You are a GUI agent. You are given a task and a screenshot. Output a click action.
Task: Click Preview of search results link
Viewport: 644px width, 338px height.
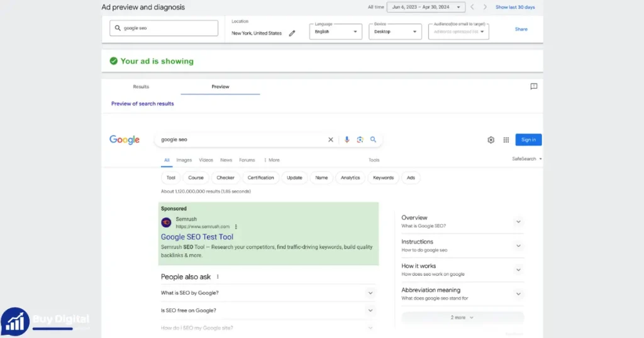pyautogui.click(x=143, y=104)
